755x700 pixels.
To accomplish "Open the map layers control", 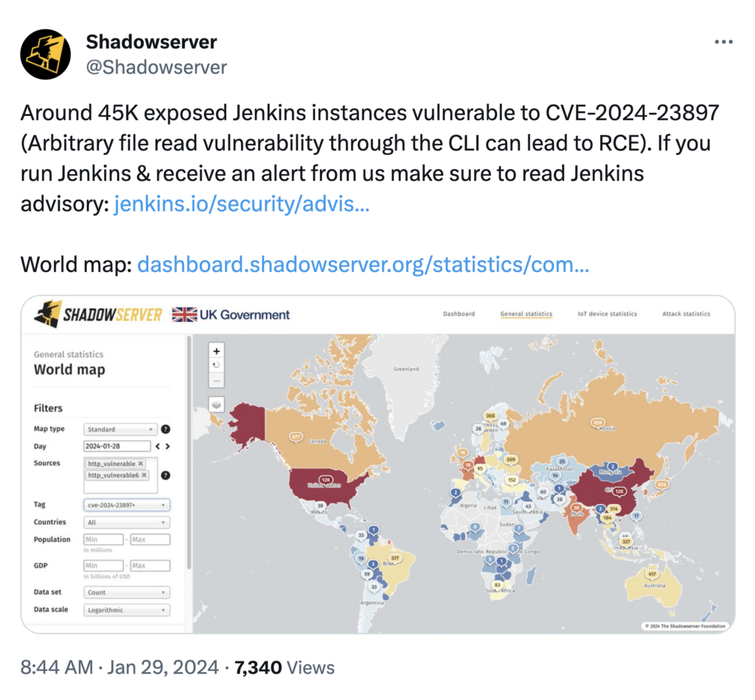I will [217, 403].
